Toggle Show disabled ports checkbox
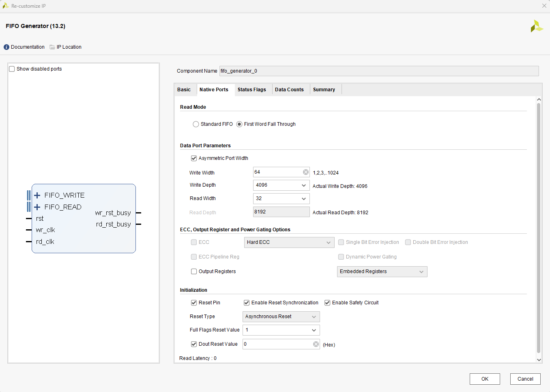Viewport: 550px width, 392px height. [x=12, y=69]
